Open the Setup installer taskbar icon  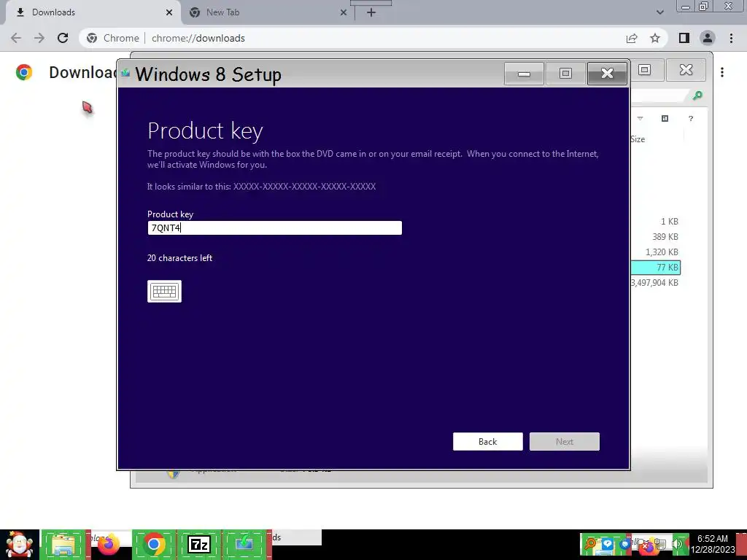244,544
